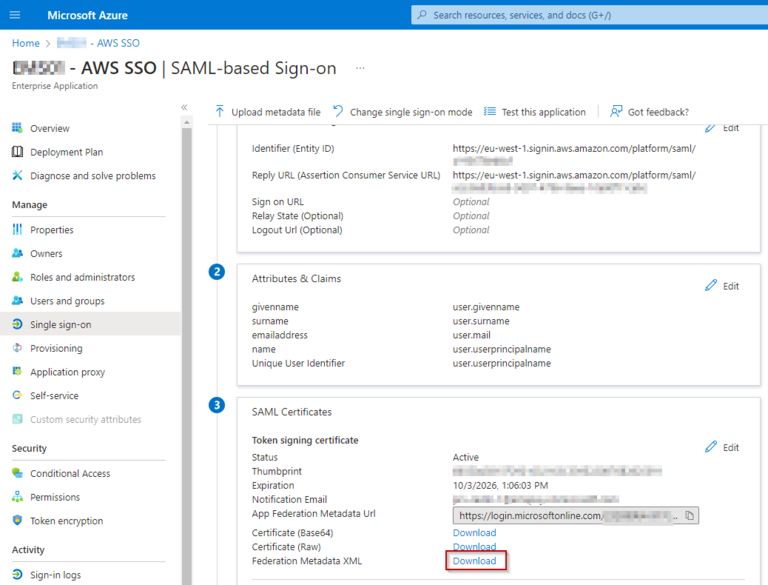Download Federation Metadata XML

click(x=474, y=561)
